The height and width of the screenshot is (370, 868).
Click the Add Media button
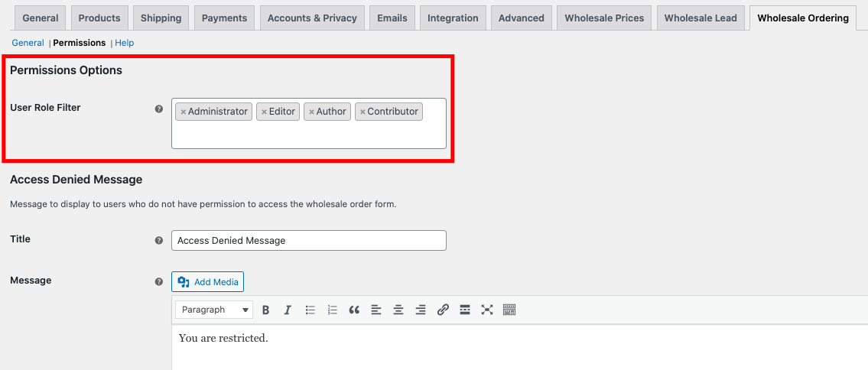pos(208,282)
